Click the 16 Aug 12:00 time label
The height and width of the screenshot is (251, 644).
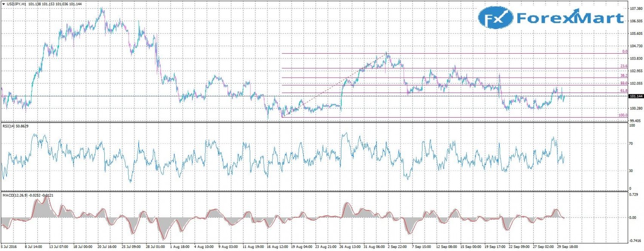[x=277, y=248]
